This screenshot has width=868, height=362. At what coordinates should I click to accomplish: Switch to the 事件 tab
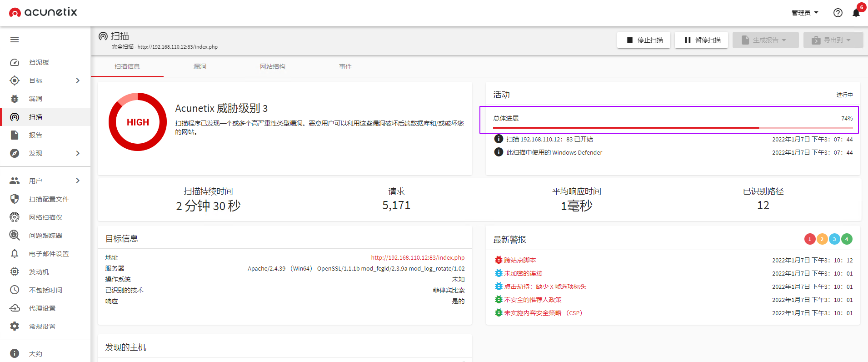(x=345, y=66)
